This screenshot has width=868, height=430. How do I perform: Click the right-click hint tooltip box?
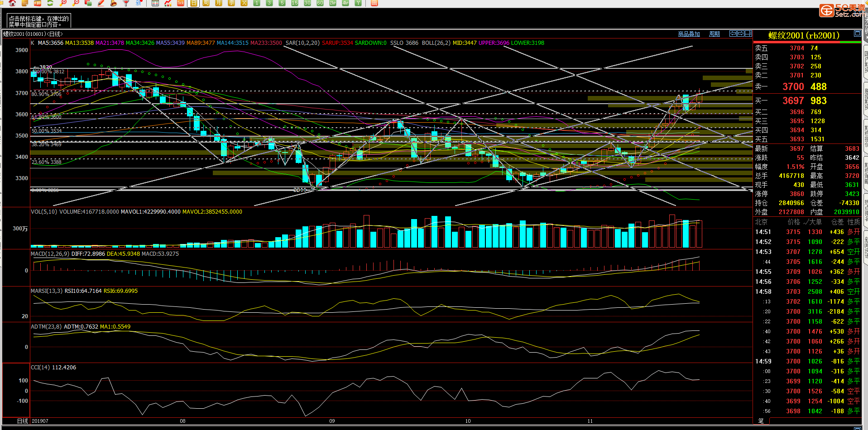39,21
